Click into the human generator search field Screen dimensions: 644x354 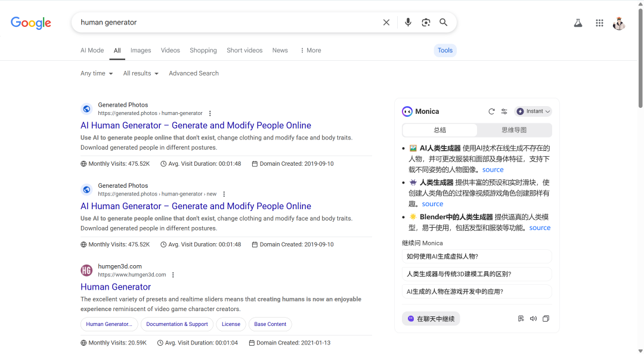228,22
